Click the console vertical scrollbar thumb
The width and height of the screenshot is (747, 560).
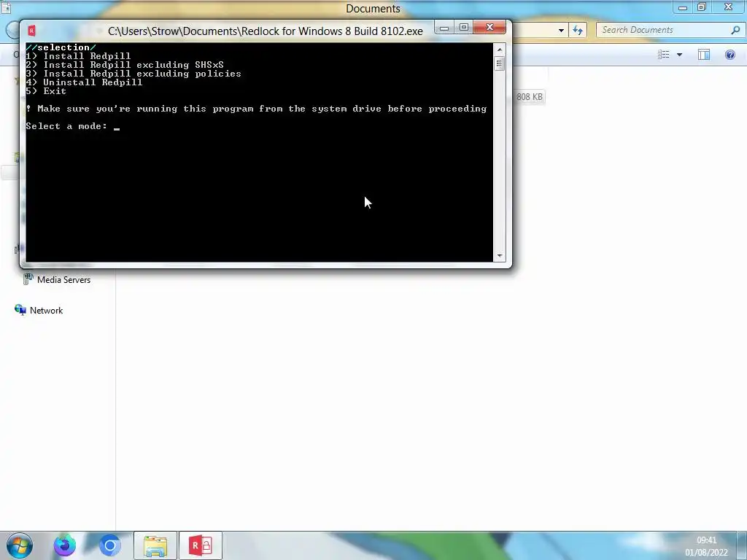(499, 63)
